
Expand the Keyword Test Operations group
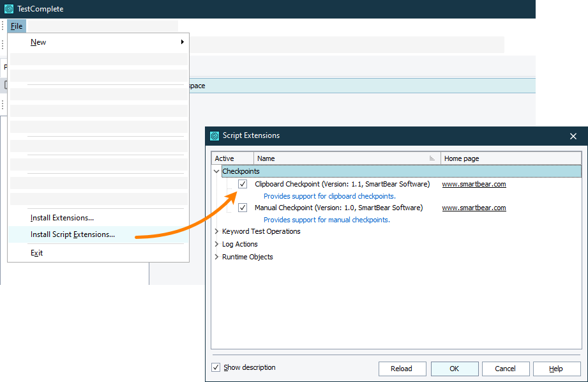[216, 231]
